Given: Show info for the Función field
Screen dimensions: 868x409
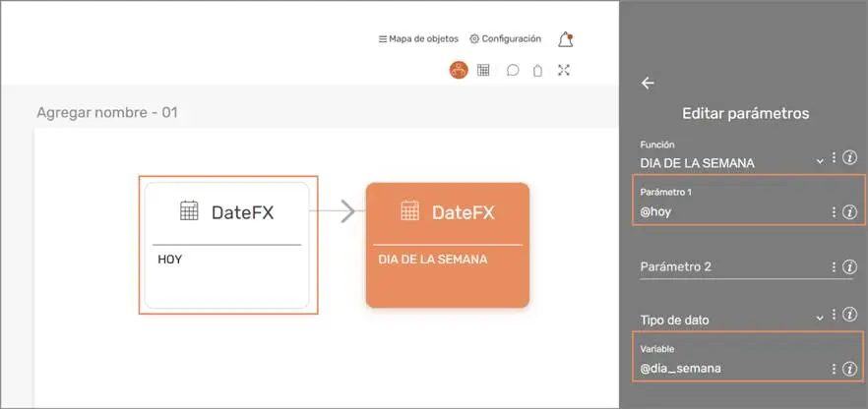Looking at the screenshot, I should click(850, 158).
